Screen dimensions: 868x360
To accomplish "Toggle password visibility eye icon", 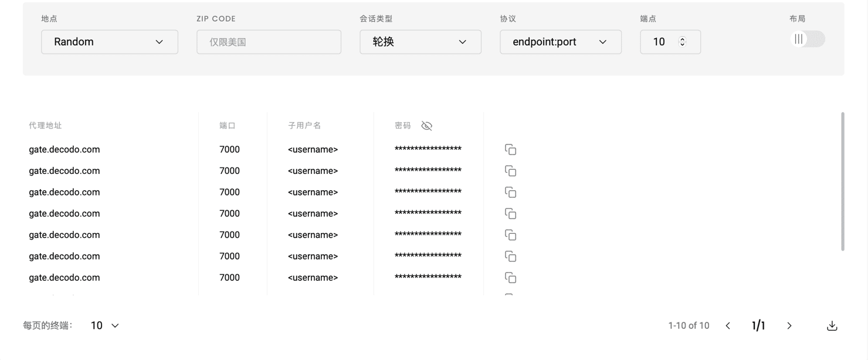I will click(426, 126).
